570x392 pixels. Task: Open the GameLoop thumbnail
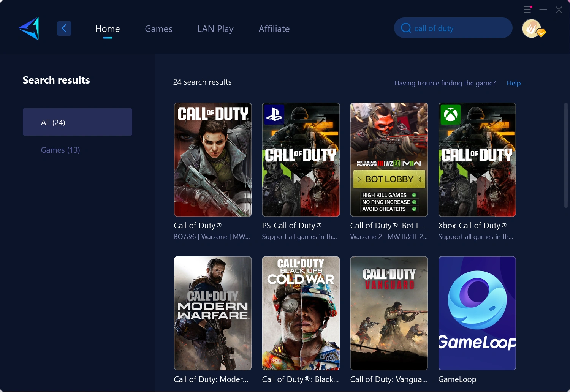[x=477, y=313]
